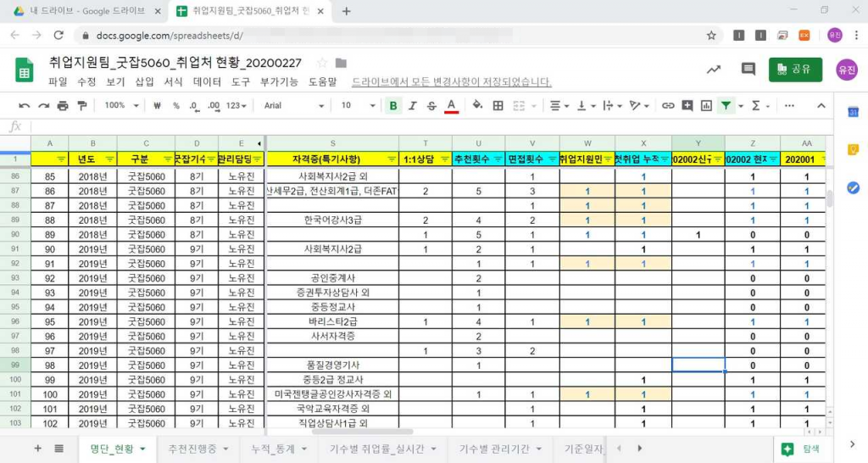Open the 데이터 menu
The image size is (868, 463).
point(207,82)
